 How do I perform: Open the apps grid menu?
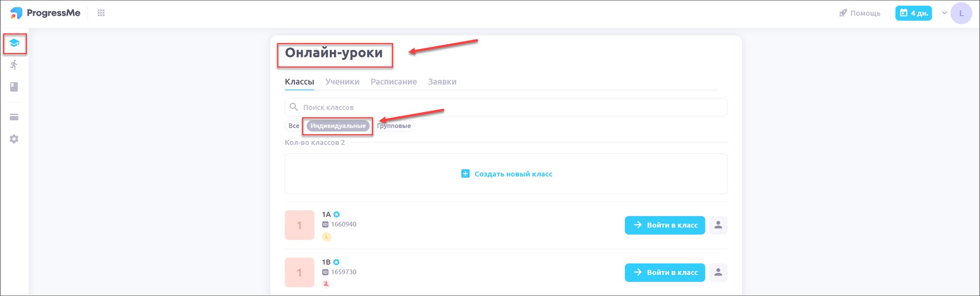tap(101, 13)
